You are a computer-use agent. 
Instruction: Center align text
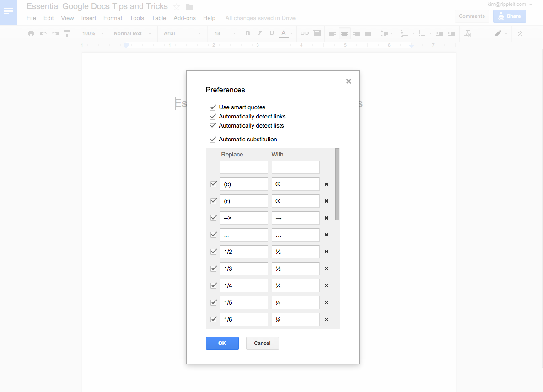pos(344,33)
